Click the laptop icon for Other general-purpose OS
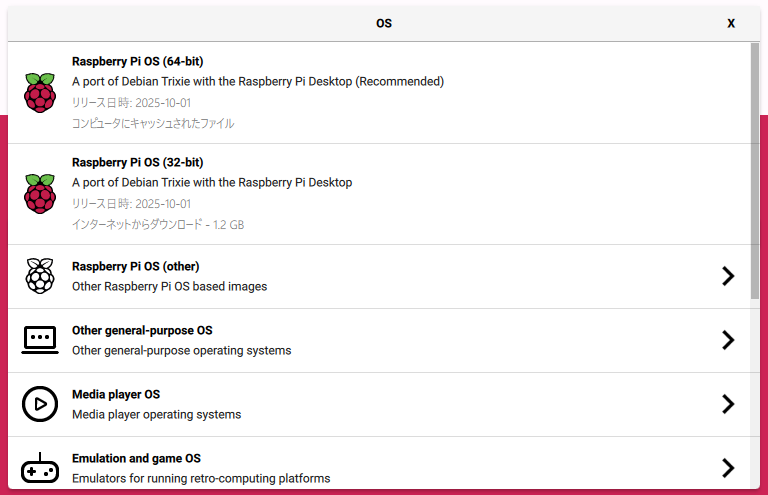The image size is (768, 495). pyautogui.click(x=40, y=340)
